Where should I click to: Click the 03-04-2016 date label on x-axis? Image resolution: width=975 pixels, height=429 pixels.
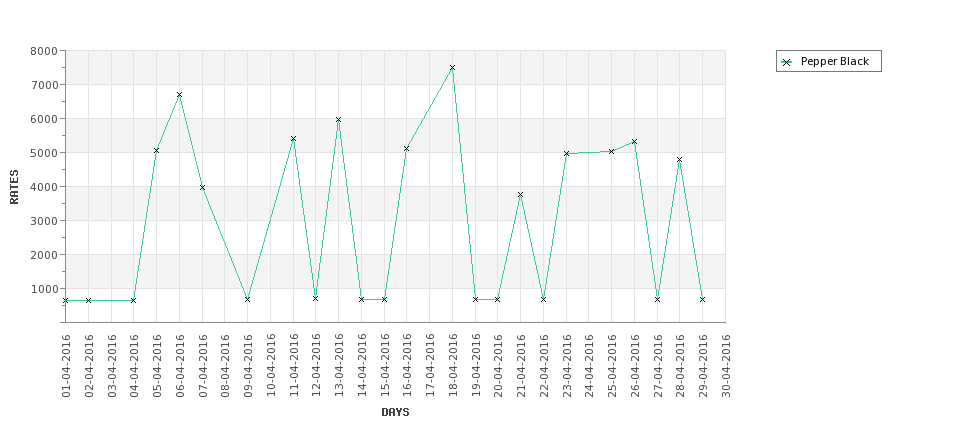point(112,366)
